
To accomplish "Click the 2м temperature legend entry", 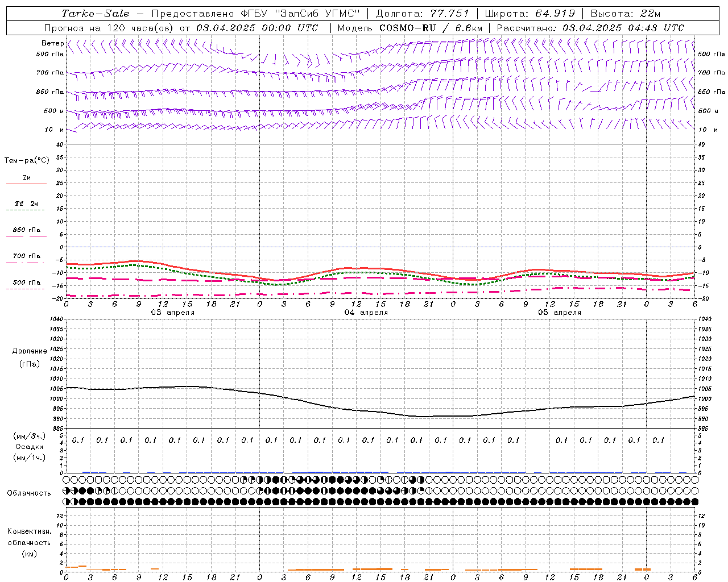I will pyautogui.click(x=27, y=177).
